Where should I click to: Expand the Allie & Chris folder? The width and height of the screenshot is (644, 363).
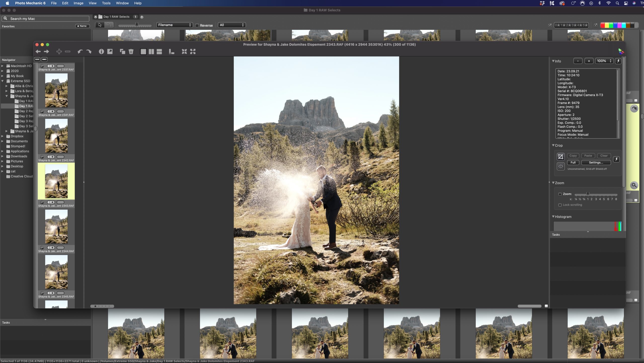point(7,86)
